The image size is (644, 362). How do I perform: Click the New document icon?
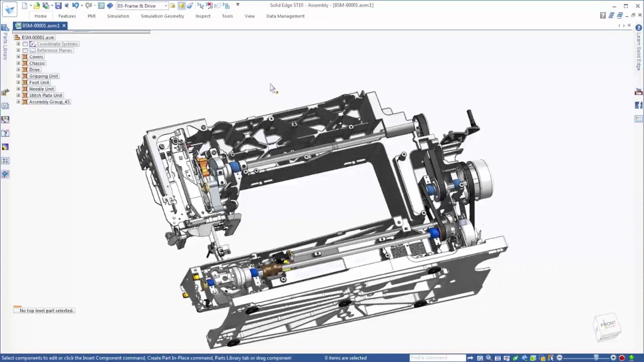point(24,6)
